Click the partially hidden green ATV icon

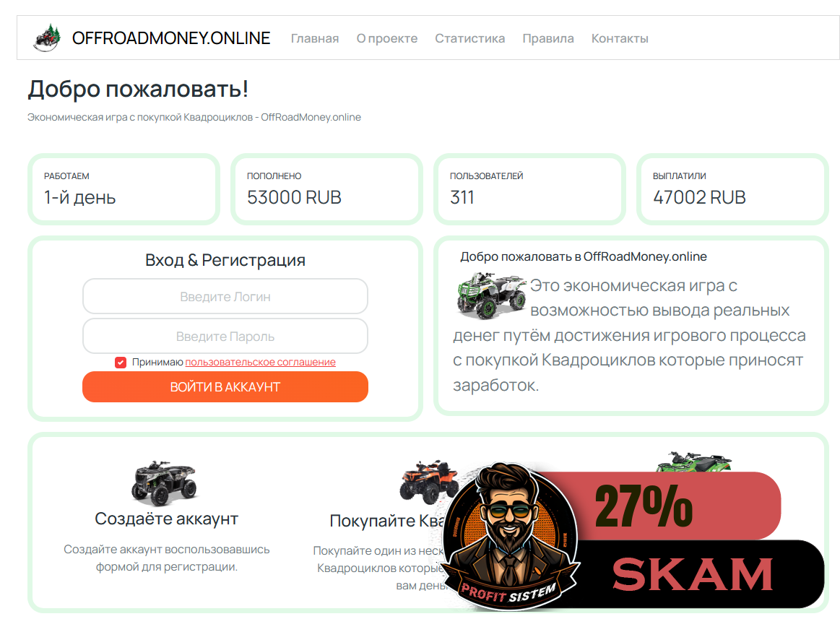click(x=694, y=462)
